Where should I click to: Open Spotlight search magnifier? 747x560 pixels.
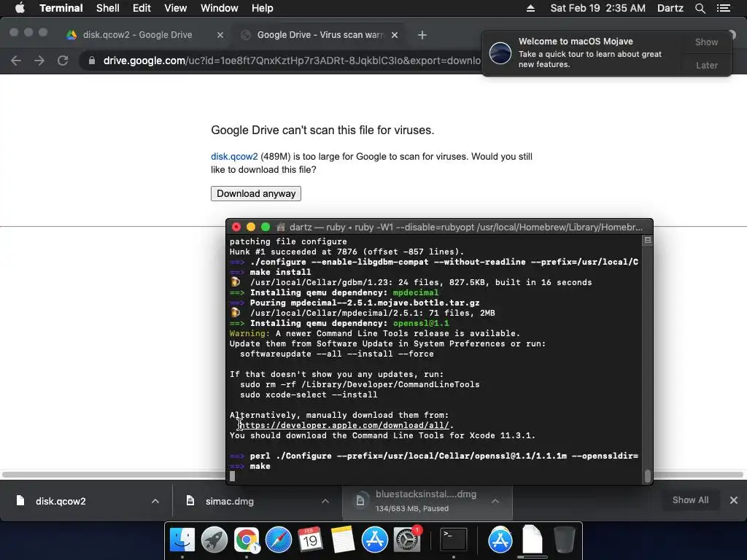pyautogui.click(x=700, y=8)
